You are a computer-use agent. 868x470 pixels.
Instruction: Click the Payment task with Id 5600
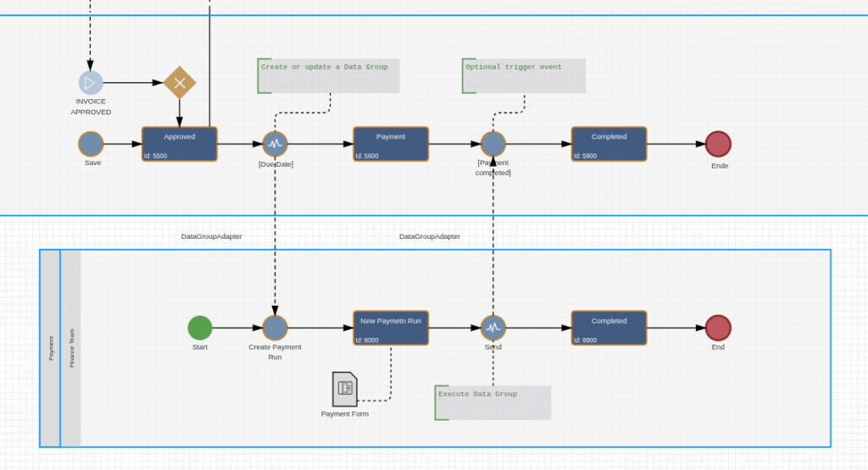click(391, 144)
